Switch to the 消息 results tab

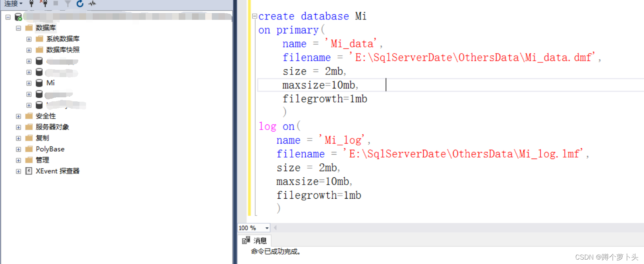click(x=255, y=241)
